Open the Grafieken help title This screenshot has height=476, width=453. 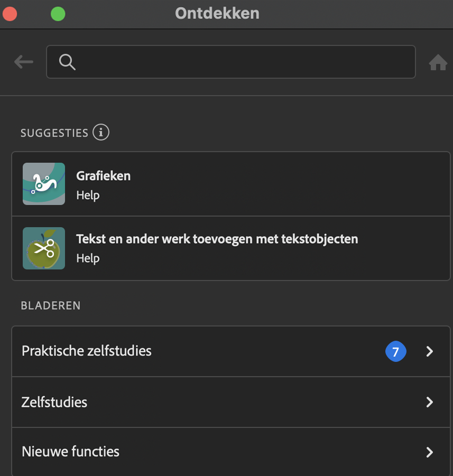(x=104, y=176)
